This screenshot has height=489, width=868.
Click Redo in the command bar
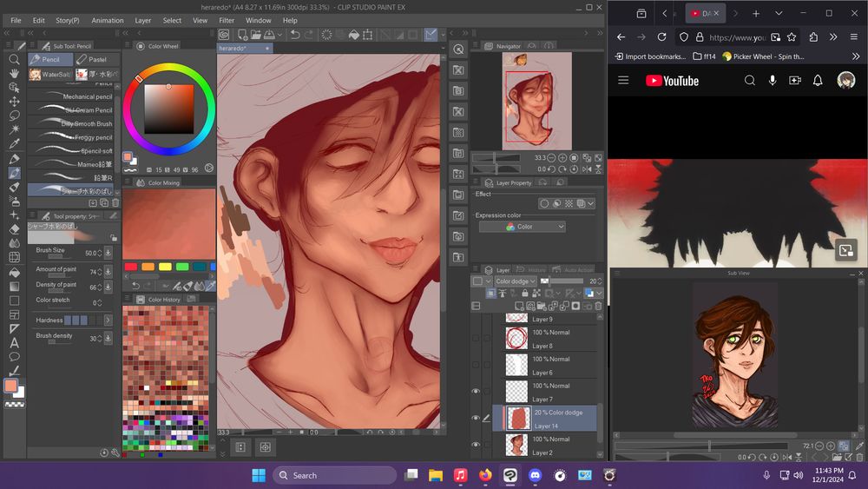[x=308, y=35]
